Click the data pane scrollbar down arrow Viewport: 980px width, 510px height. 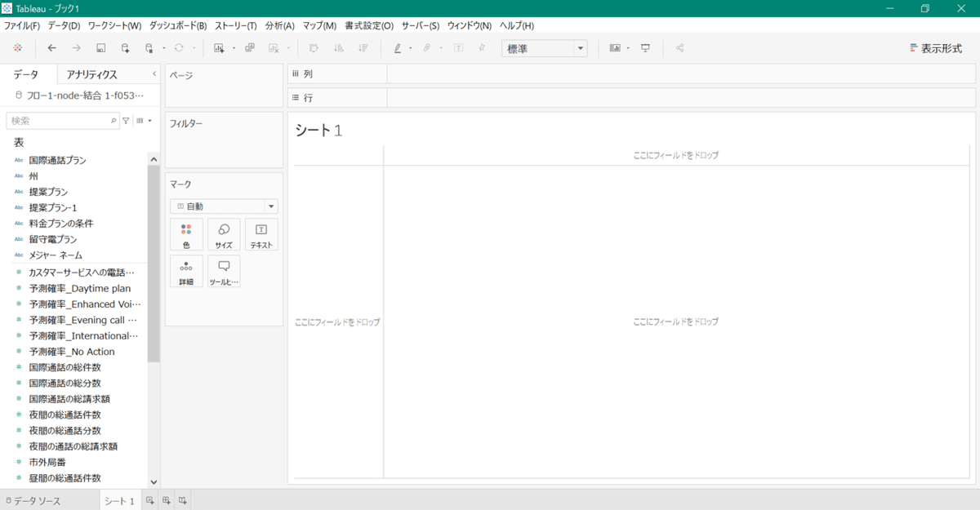[154, 482]
